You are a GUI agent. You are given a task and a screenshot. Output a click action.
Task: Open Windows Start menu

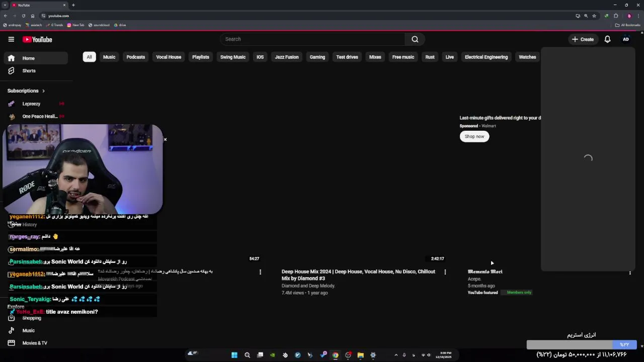pos(234,355)
